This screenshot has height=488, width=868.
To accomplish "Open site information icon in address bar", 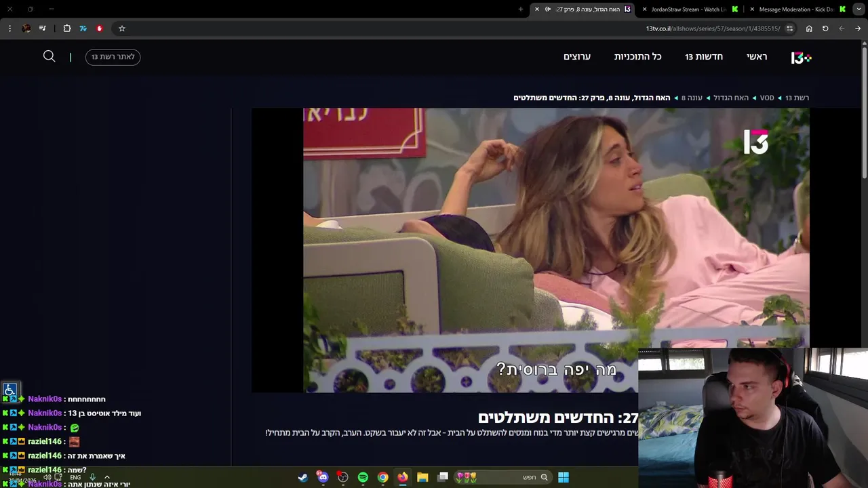I will pyautogui.click(x=789, y=28).
